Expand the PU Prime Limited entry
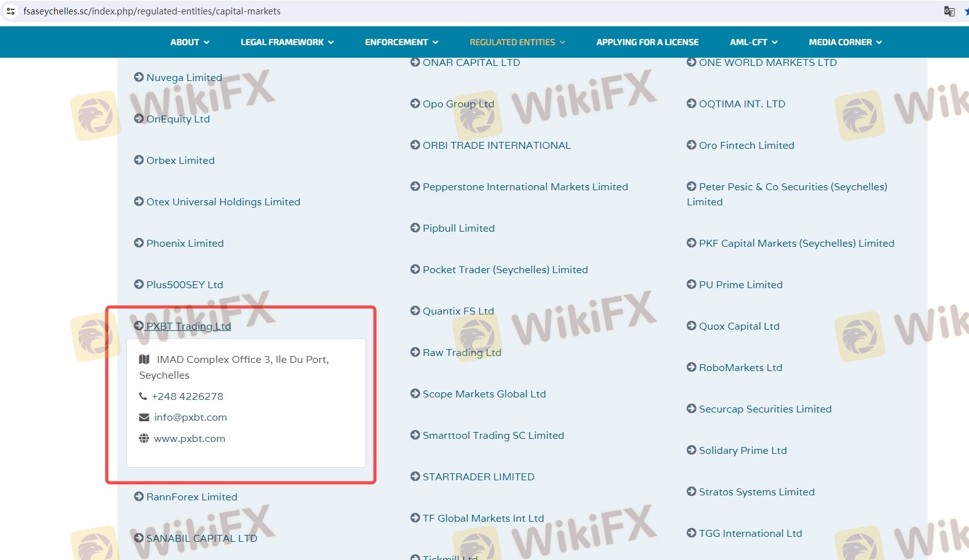 coord(740,284)
